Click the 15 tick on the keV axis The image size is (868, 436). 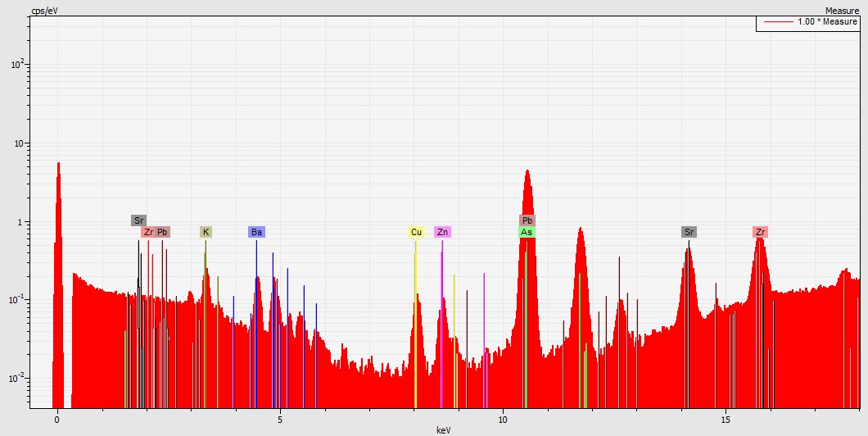click(x=726, y=420)
